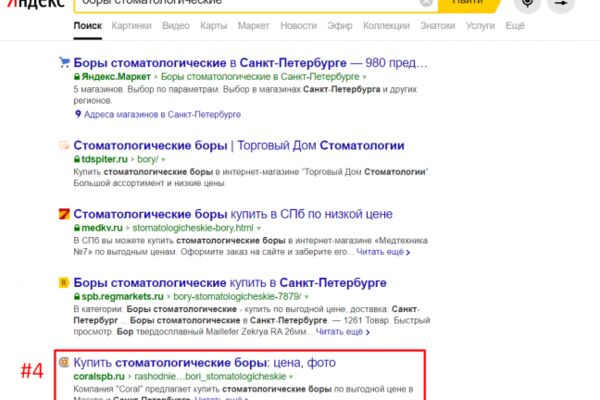Open the 'Стоматологические боры купить в СПб по низкой цене' result
Image resolution: width=600 pixels, height=400 pixels.
click(x=233, y=214)
